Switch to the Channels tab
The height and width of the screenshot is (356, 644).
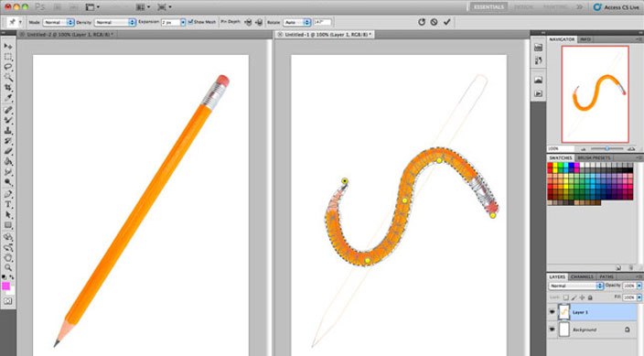(x=582, y=276)
